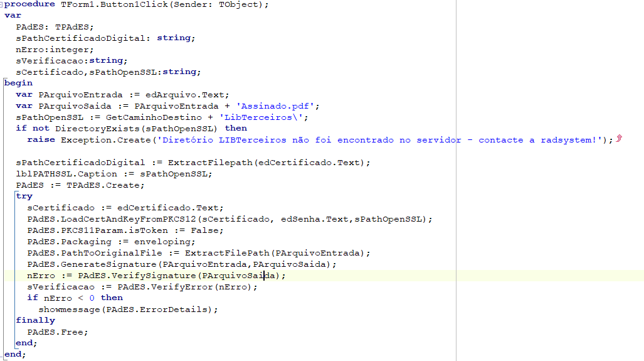Click the finally keyword
This screenshot has height=361, width=644.
[x=35, y=321]
